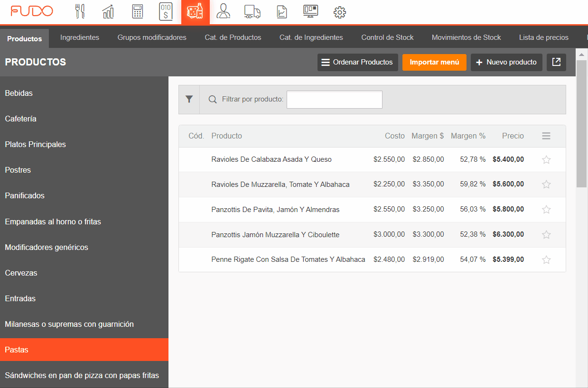Sort by the Producto column header
This screenshot has width=588, height=388.
click(x=226, y=136)
